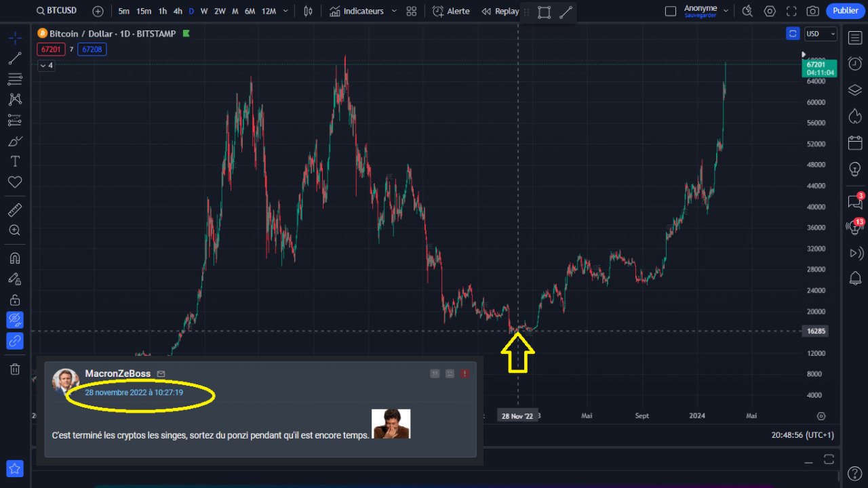Expand the favorite indicators chevron
Image resolution: width=868 pixels, height=488 pixels.
pos(394,11)
